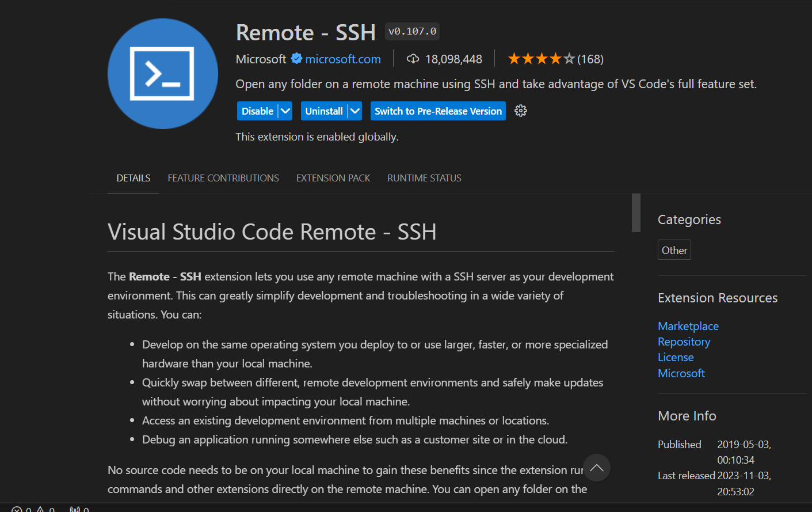Open the Feature Contributions tab
Viewport: 812px width, 512px height.
pos(223,178)
